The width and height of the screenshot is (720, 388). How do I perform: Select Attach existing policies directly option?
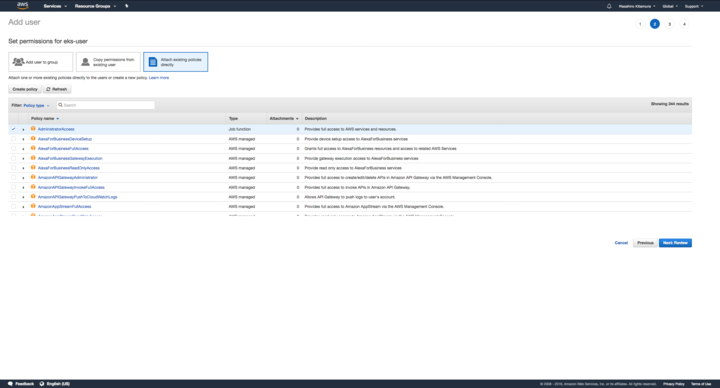point(175,62)
